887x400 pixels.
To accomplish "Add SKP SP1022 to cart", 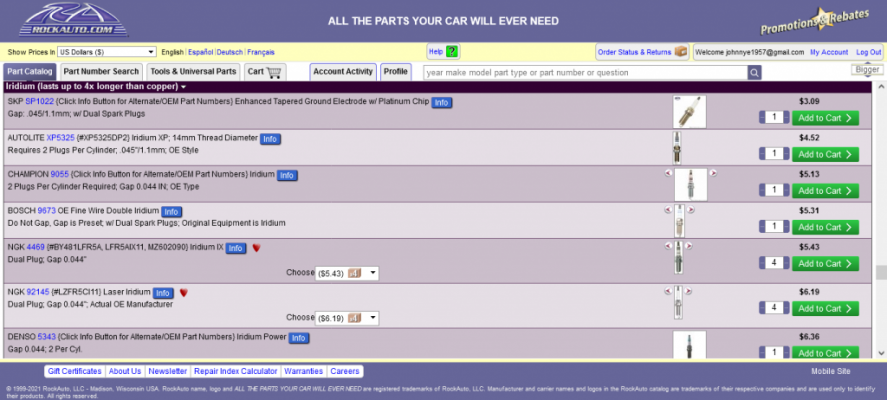I will coord(825,118).
